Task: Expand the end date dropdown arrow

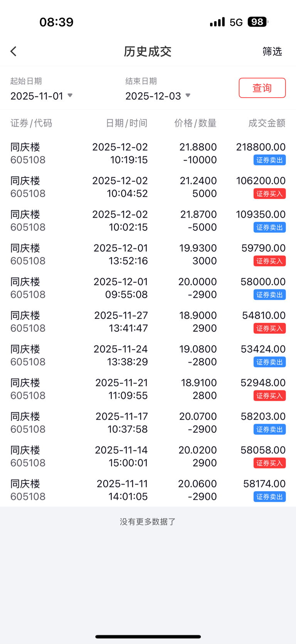Action: tap(188, 95)
